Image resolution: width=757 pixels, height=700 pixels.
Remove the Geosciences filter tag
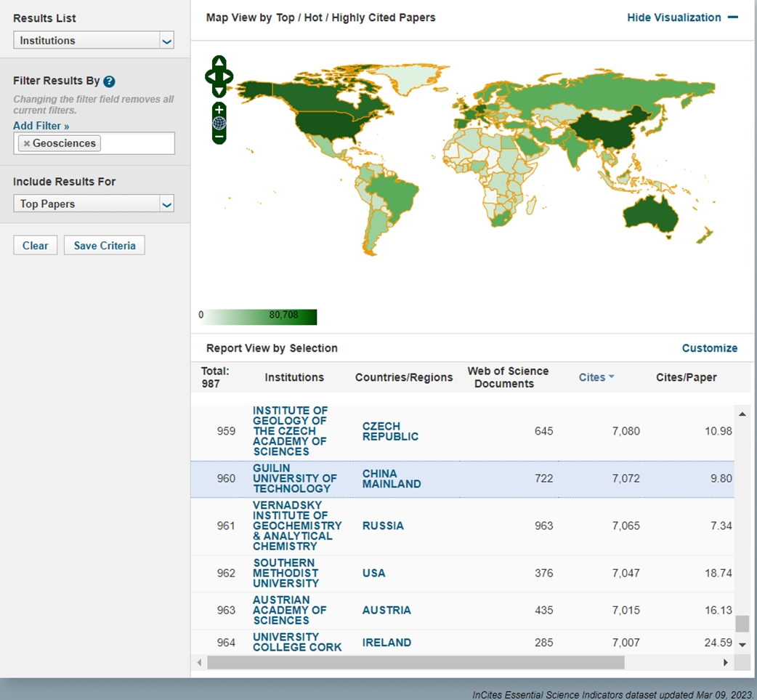click(27, 143)
